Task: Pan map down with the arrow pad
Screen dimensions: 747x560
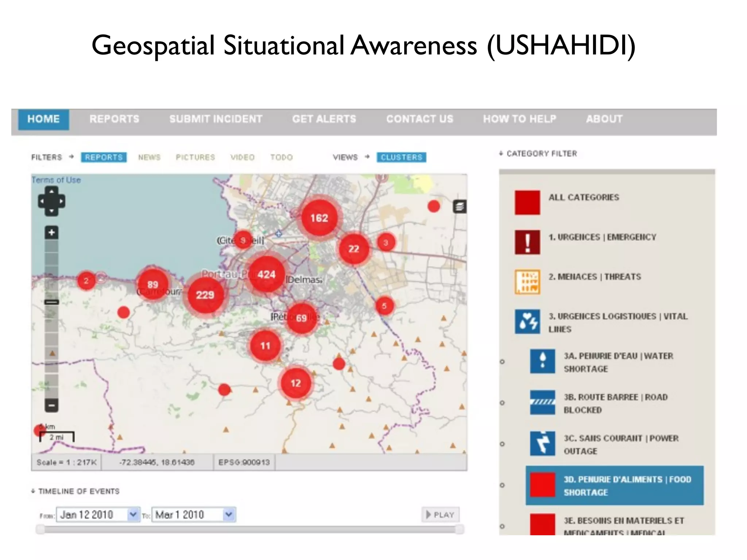Action: [51, 211]
